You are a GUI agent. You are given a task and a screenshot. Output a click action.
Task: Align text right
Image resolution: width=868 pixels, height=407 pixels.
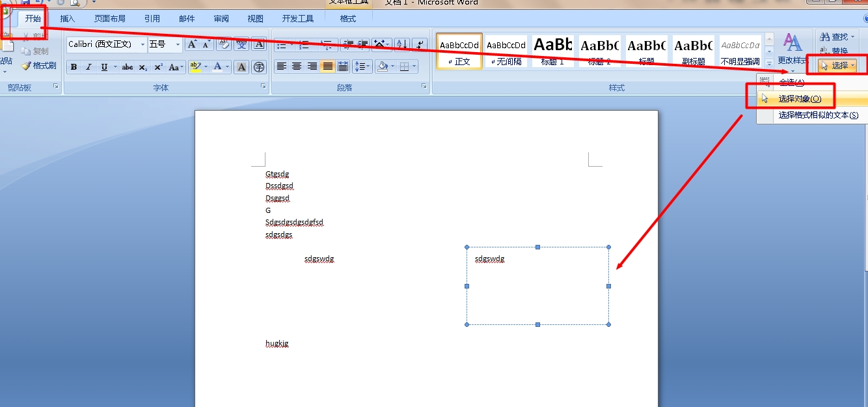coord(312,66)
